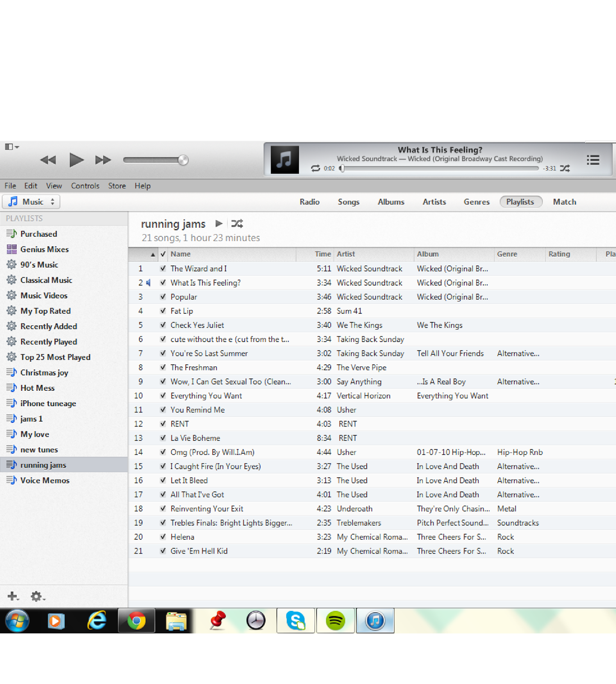Open the Recently Added playlist icon
616x684 pixels.
pyautogui.click(x=12, y=326)
